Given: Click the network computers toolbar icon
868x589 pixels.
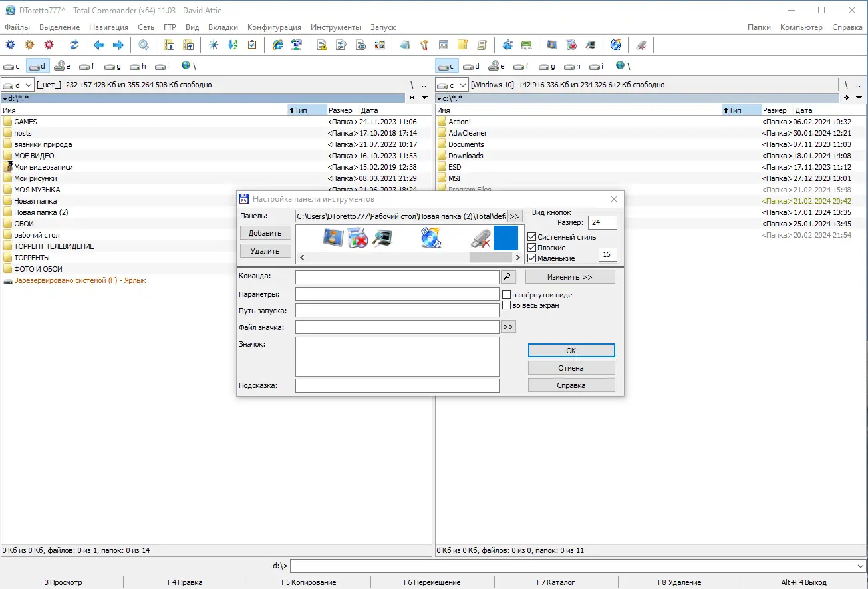Looking at the screenshot, I should point(297,45).
